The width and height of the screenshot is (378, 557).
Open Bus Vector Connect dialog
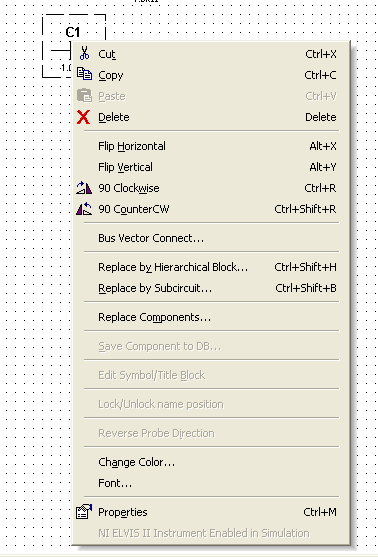[x=211, y=238]
